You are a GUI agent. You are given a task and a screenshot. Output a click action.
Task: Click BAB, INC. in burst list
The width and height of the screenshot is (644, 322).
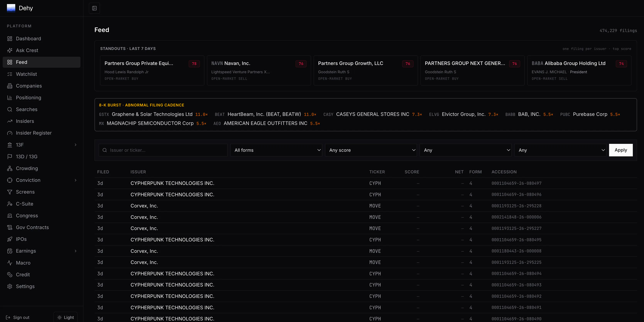point(529,114)
